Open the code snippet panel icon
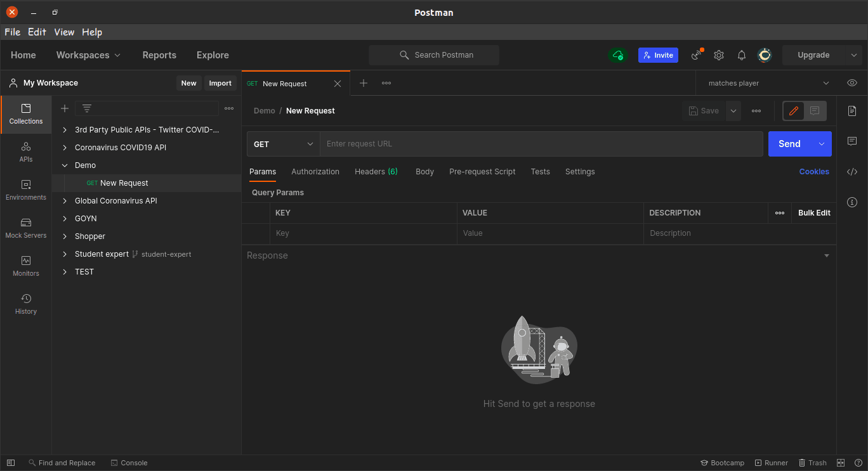Image resolution: width=868 pixels, height=471 pixels. pyautogui.click(x=852, y=172)
